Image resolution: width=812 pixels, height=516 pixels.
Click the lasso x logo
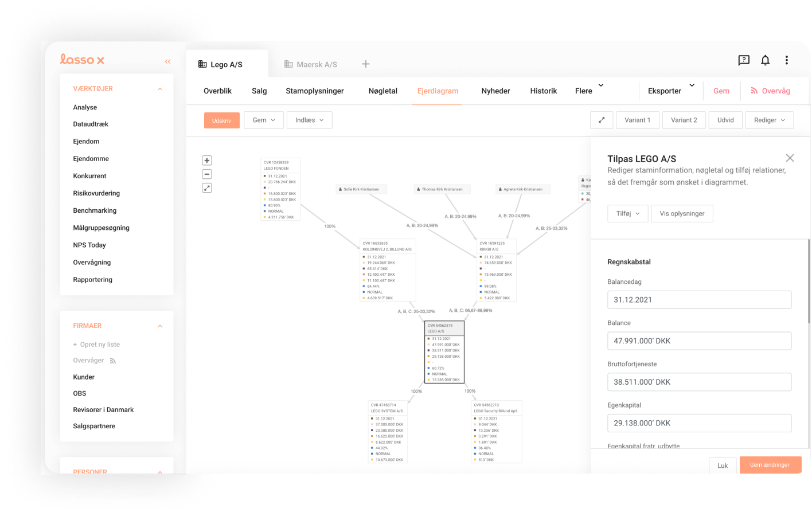tap(83, 59)
